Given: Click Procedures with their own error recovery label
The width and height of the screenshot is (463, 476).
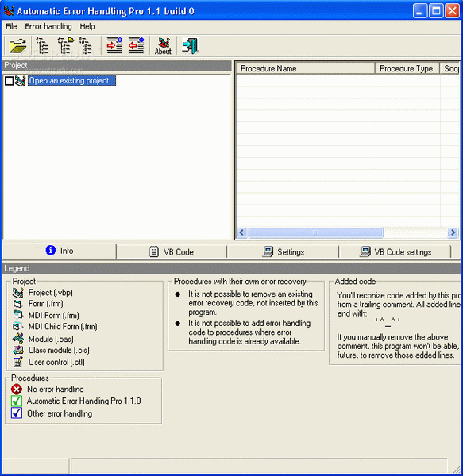Looking at the screenshot, I should click(240, 282).
